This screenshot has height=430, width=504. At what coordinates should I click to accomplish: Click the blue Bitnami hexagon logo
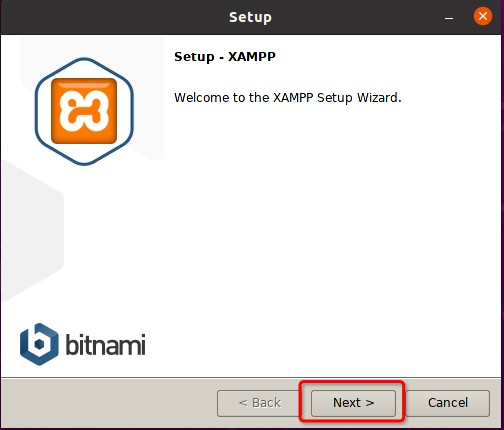(39, 344)
